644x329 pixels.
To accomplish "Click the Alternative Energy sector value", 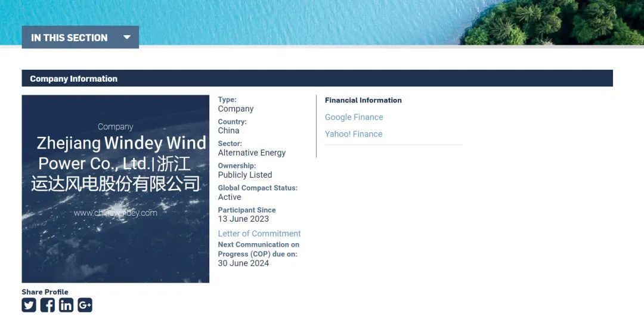I will pos(252,153).
